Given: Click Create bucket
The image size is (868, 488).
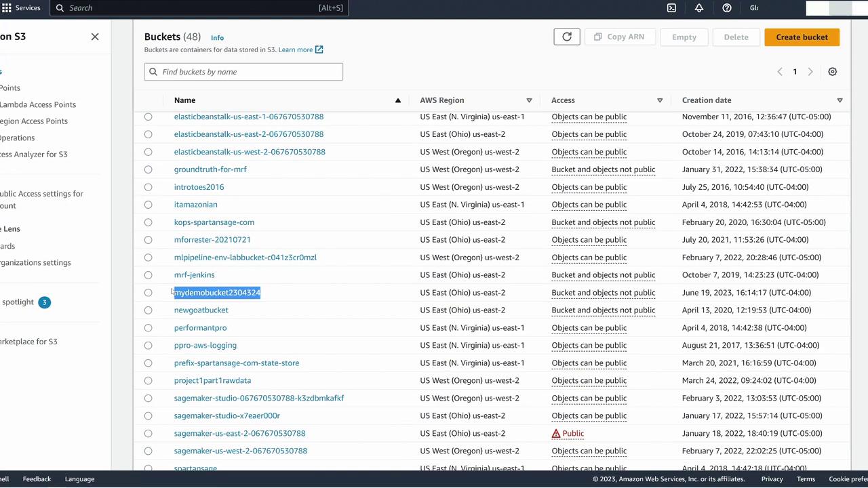Looking at the screenshot, I should [802, 37].
